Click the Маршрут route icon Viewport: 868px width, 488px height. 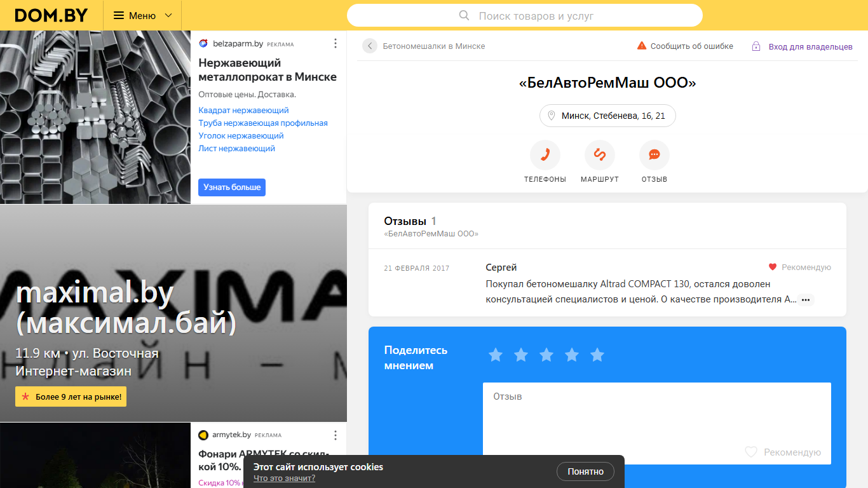[x=600, y=155]
